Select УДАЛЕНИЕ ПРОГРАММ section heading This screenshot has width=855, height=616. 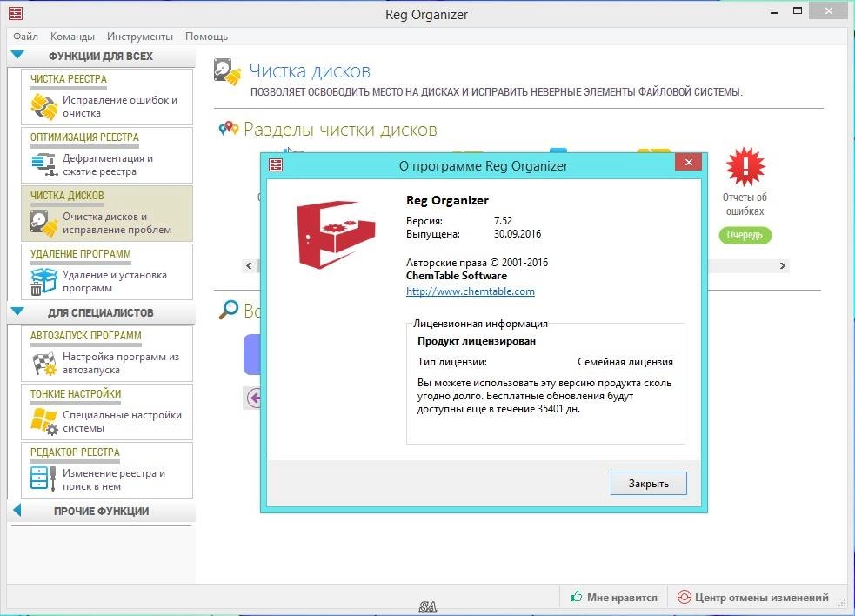81,254
